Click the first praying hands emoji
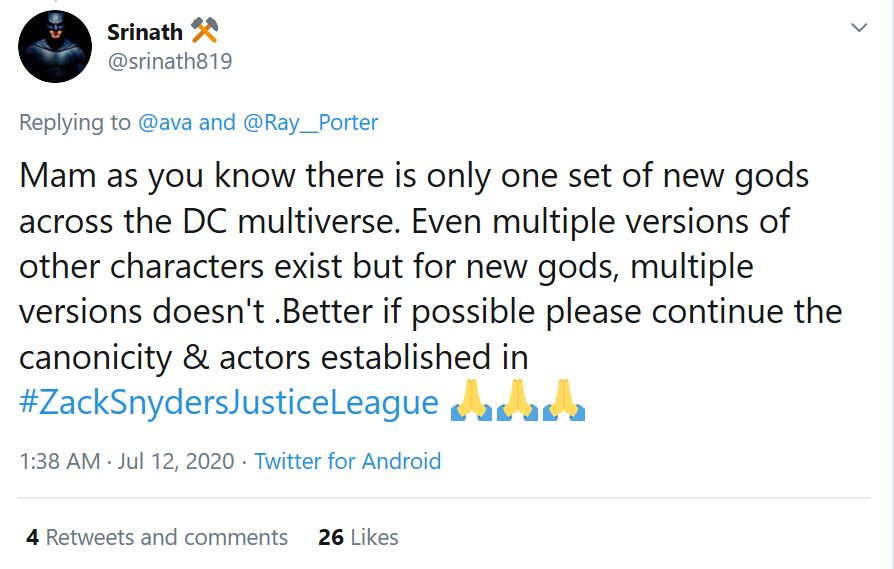Image resolution: width=894 pixels, height=569 pixels. (x=470, y=402)
